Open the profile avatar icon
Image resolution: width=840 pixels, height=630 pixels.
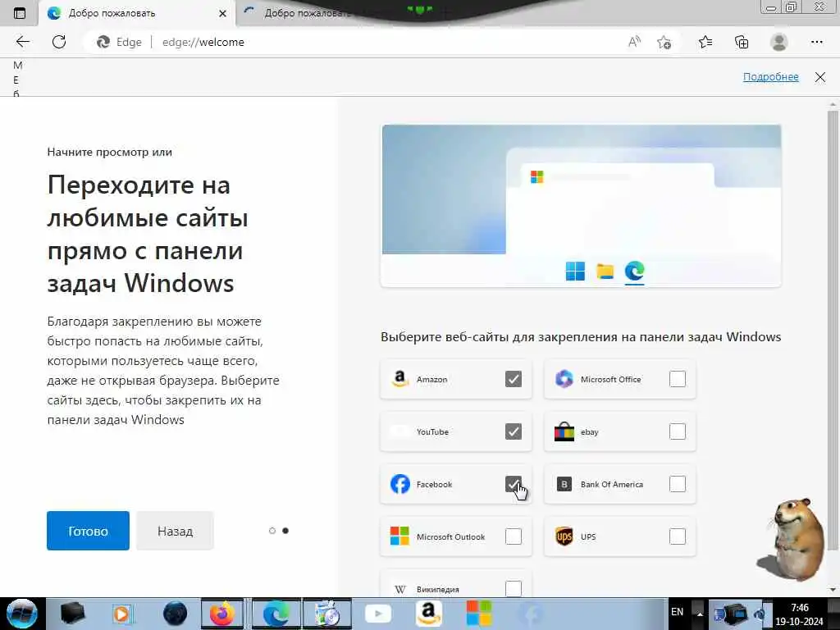[x=778, y=42]
